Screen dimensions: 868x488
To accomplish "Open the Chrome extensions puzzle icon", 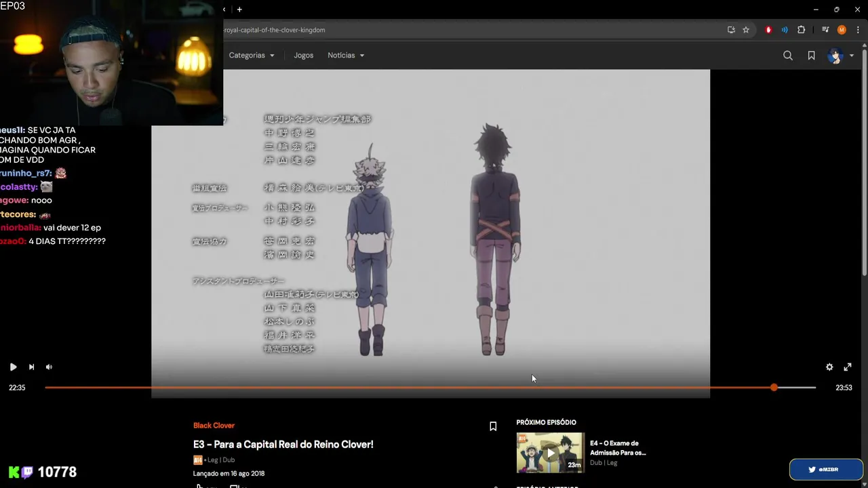I will pos(801,30).
